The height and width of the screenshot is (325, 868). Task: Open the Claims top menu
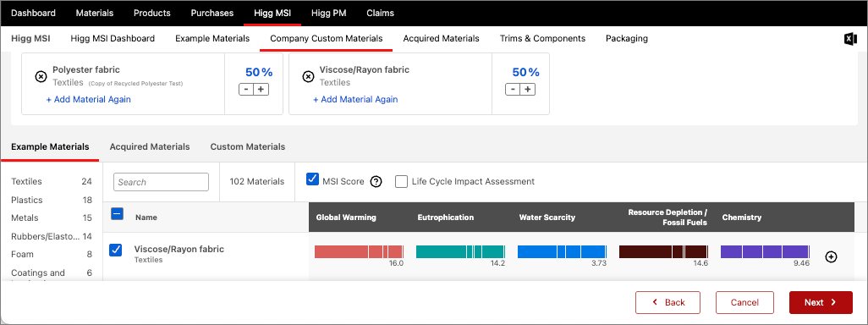pyautogui.click(x=381, y=13)
